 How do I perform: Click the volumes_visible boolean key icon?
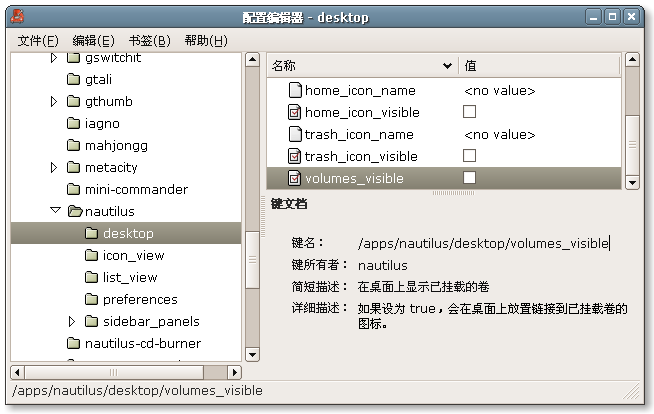(x=295, y=178)
